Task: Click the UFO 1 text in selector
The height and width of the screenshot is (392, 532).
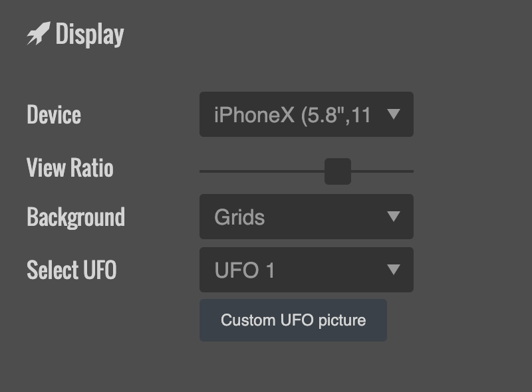Action: click(x=244, y=270)
